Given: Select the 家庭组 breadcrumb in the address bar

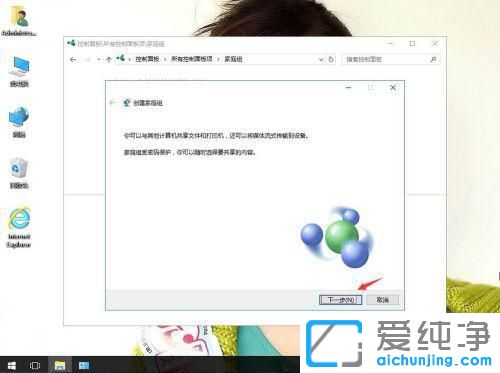Looking at the screenshot, I should (x=233, y=59).
